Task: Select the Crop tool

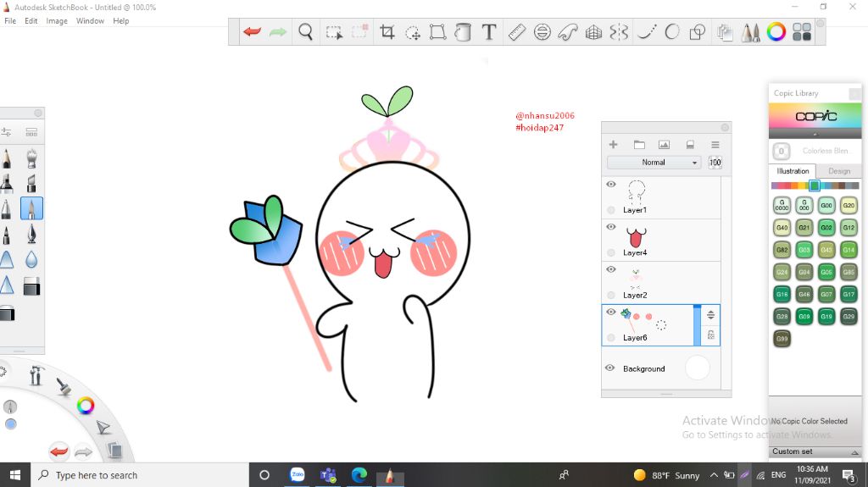Action: (387, 32)
